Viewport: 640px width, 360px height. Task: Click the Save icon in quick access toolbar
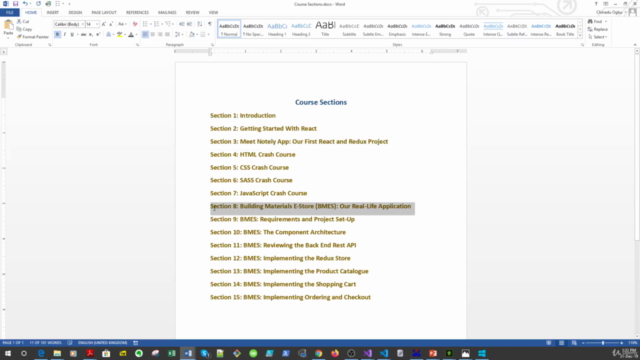point(16,4)
